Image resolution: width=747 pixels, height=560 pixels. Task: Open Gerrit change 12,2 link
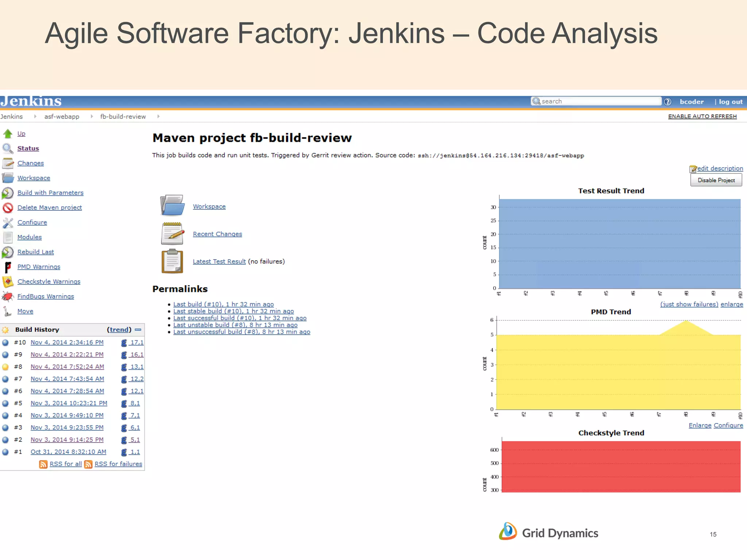coord(137,379)
